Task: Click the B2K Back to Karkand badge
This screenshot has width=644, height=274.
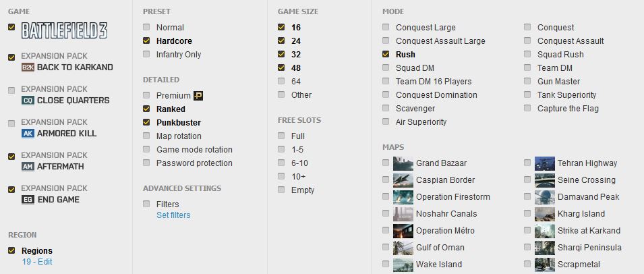Action: (28, 67)
